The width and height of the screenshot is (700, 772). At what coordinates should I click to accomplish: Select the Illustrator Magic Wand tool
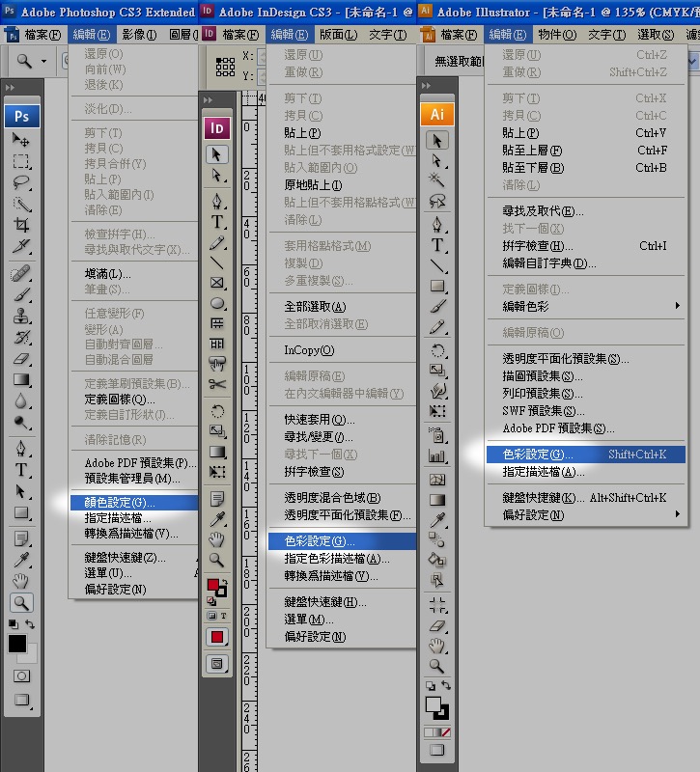(x=437, y=179)
